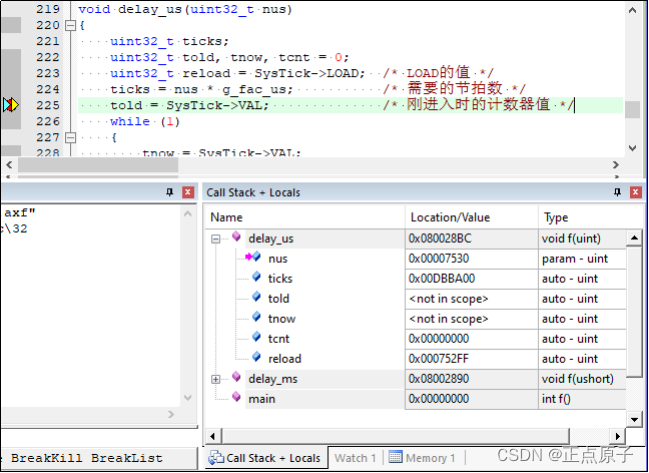649x473 pixels.
Task: Click the nus parameter variable icon
Action: pyautogui.click(x=256, y=258)
